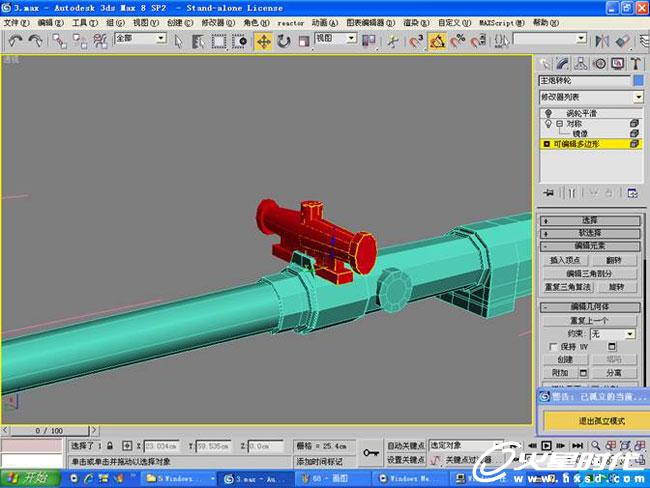Toggle the 涡轮平滑 modifier lightbulb
Screen dimensions: 650x488
548,113
